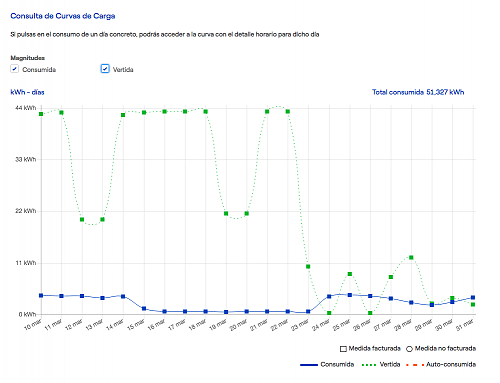The width and height of the screenshot is (500, 383).
Task: Click the Consulta de Curvas de Carga heading
Action: (63, 16)
